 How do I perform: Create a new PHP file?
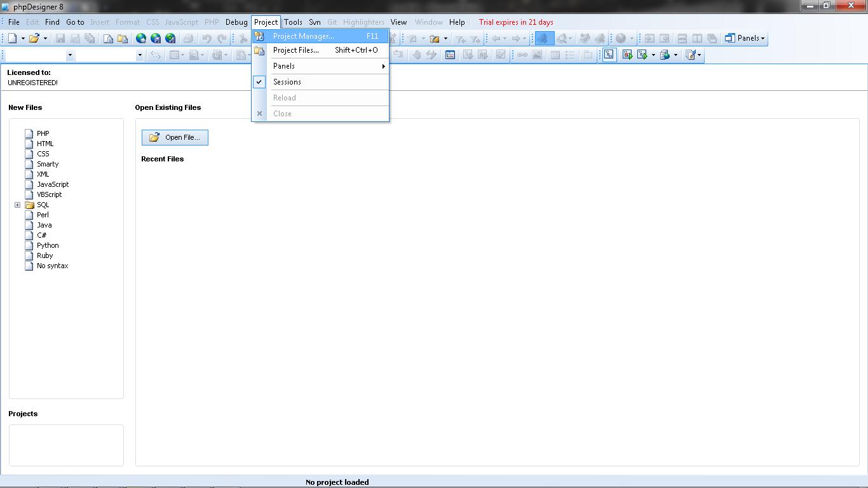(x=43, y=133)
